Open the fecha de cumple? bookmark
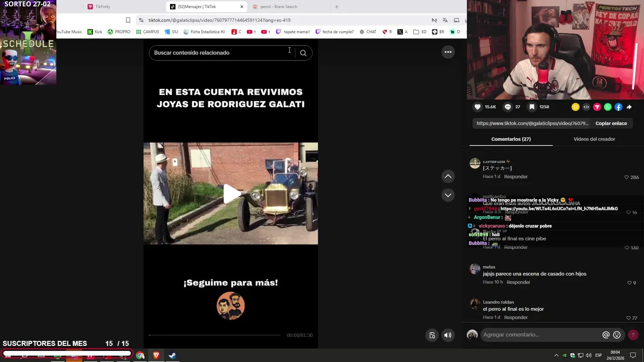644x362 pixels. (335, 32)
